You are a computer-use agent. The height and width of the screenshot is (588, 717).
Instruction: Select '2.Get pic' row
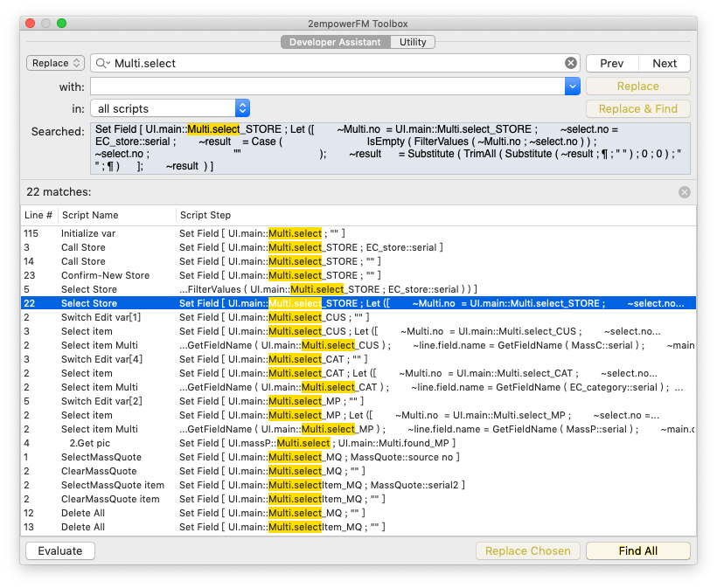(358, 443)
